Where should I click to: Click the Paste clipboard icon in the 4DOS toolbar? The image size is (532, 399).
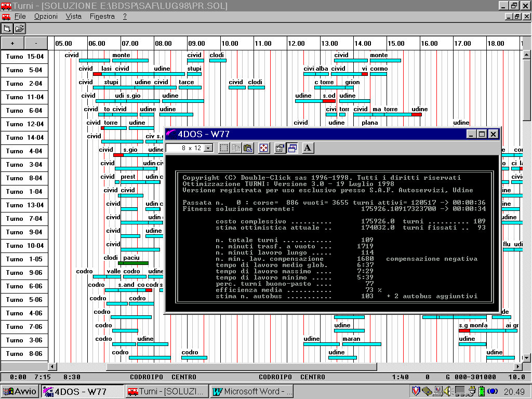tap(248, 148)
